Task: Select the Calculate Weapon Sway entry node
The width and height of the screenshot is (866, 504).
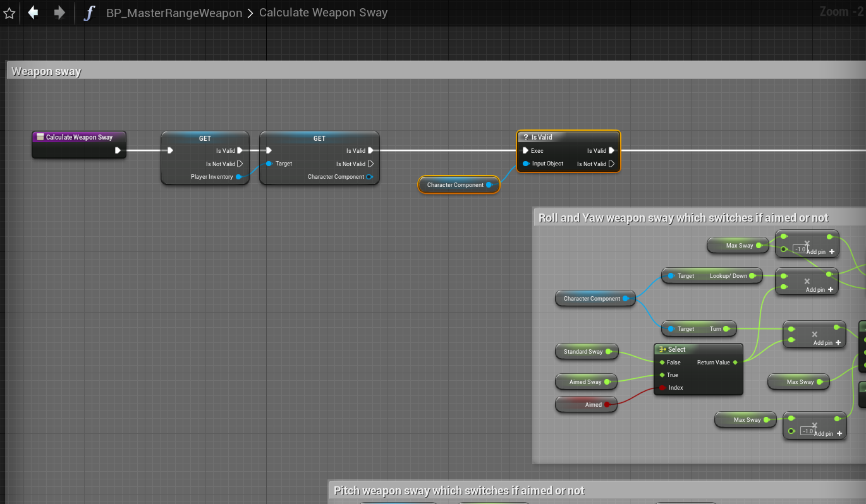Action: (79, 137)
